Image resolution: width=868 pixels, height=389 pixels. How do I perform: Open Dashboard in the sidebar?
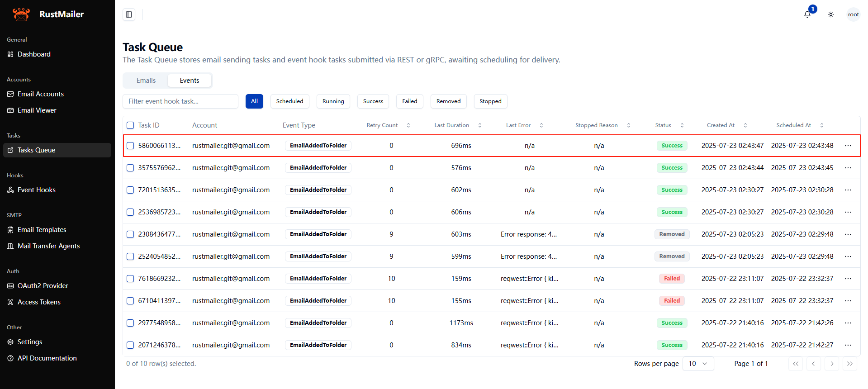(57, 54)
